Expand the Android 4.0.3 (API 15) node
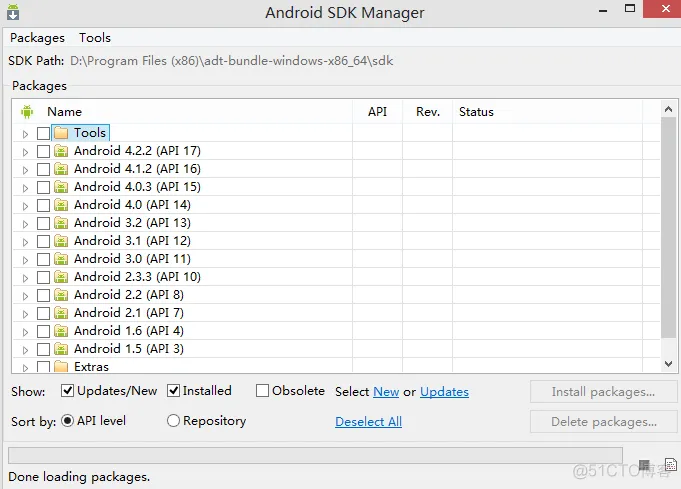Screen dimensions: 681x489 point(25,188)
